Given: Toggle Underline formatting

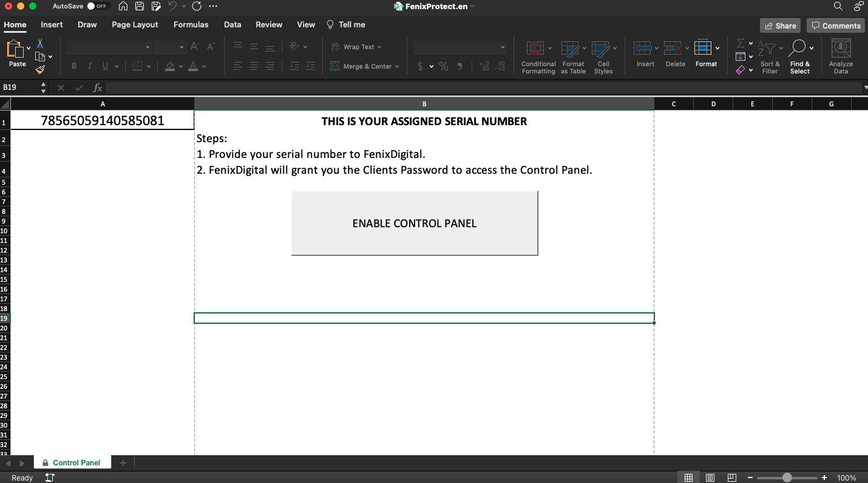Looking at the screenshot, I should coord(106,66).
